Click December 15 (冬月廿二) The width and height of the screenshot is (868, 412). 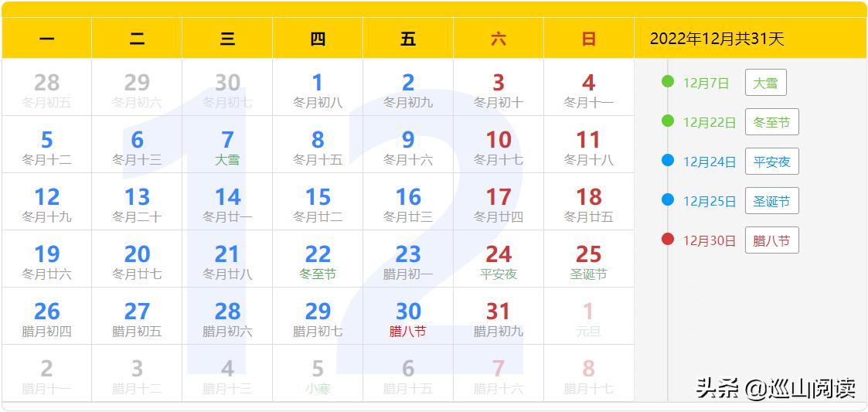tap(318, 202)
